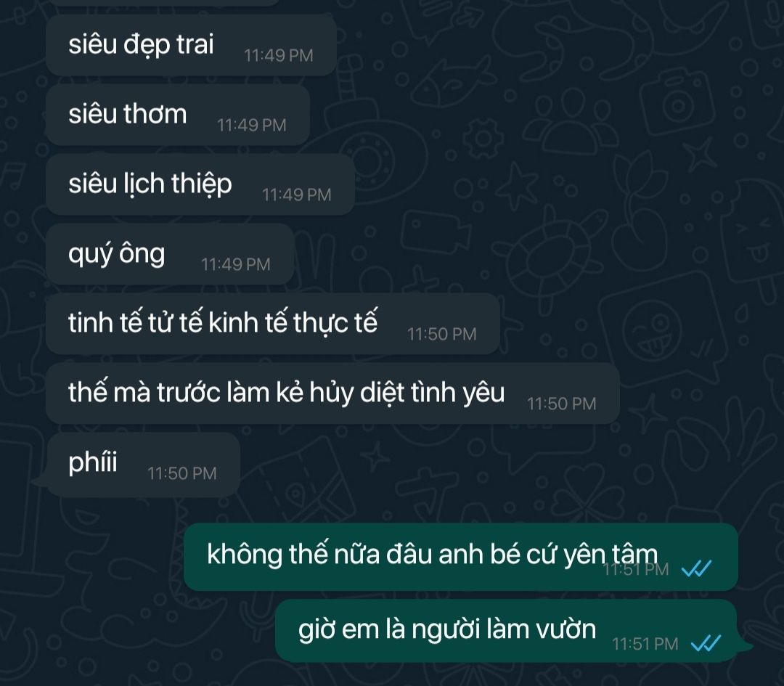Click the 11:51 PM timestamp on 'cứ yên tâm' message
This screenshot has width=784, height=686.
click(636, 570)
